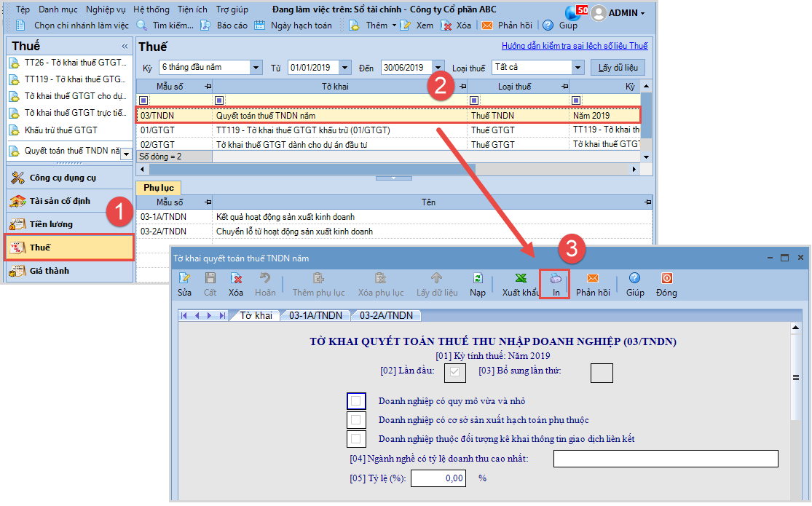The image size is (812, 506).
Task: Open the Loại thuế dropdown
Action: coord(578,68)
